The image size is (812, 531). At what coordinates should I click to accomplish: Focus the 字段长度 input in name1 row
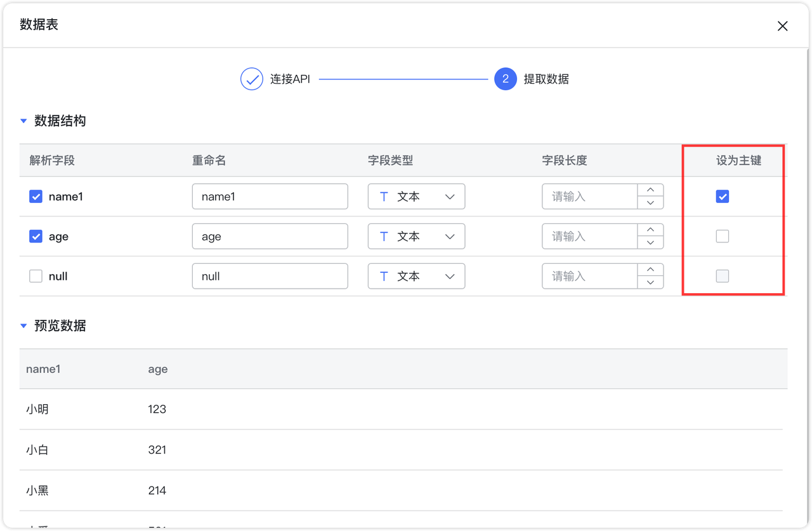point(589,197)
